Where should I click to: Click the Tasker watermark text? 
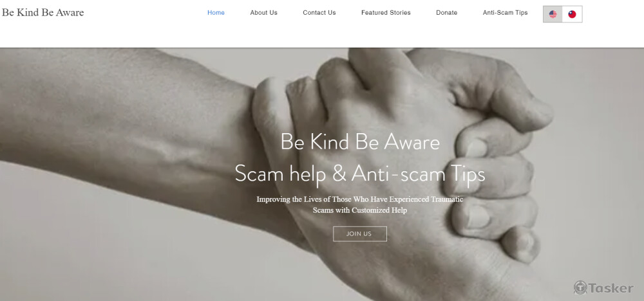pos(611,288)
